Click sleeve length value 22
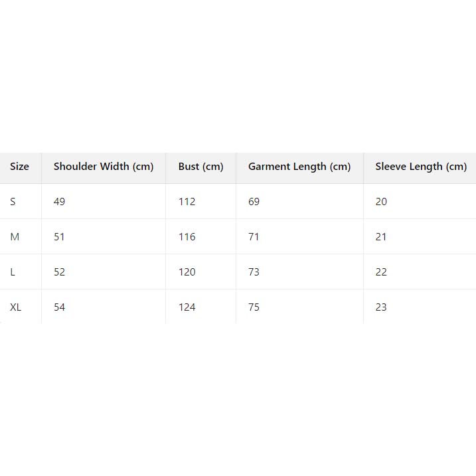Viewport: 476px width, 476px height. (381, 272)
